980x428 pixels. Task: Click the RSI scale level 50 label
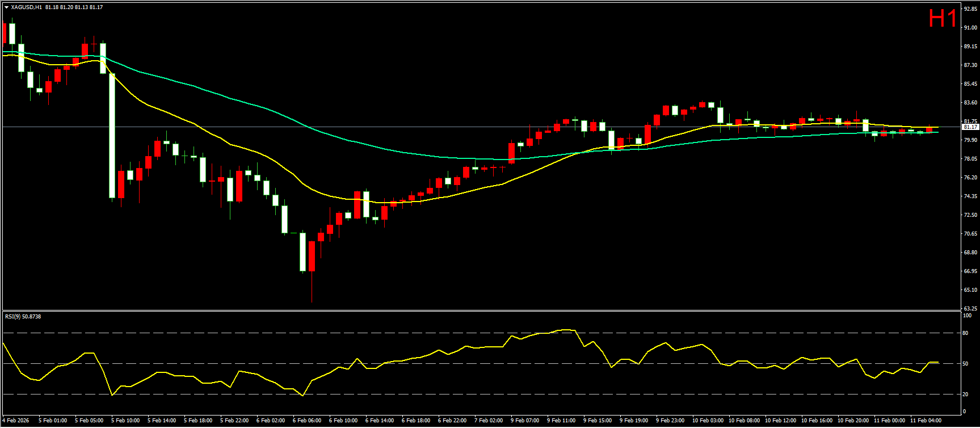[x=965, y=364]
